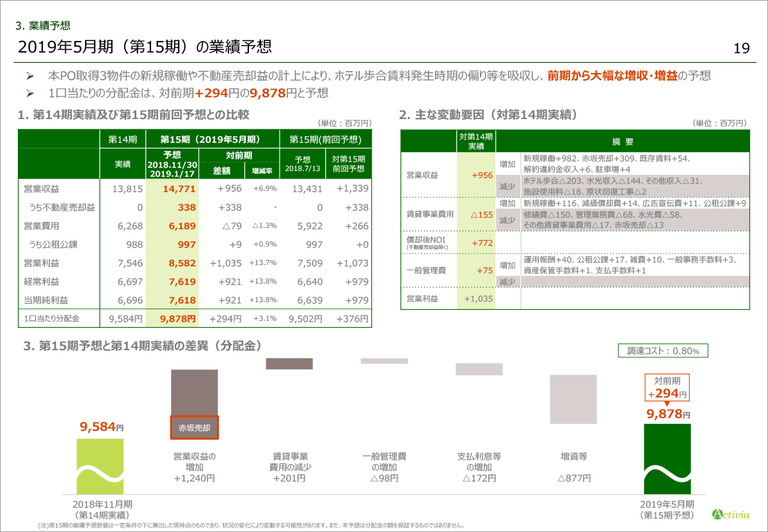This screenshot has width=768, height=532.
Task: Select the 第15期(前回予想) table header
Action: tap(325, 139)
